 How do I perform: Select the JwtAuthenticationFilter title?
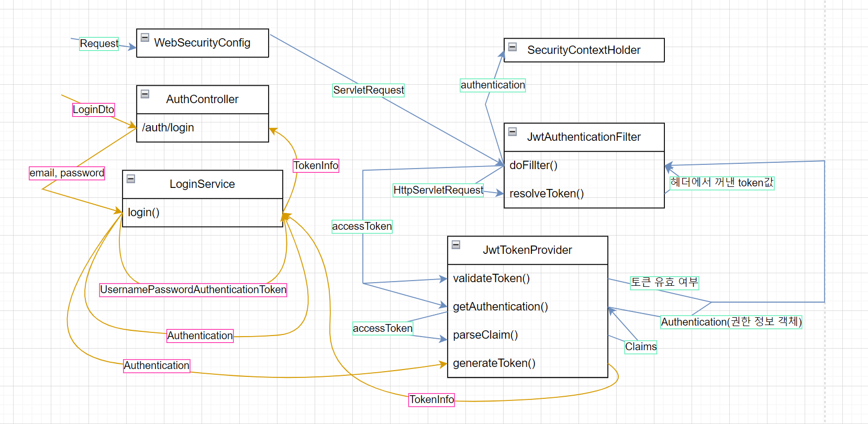pyautogui.click(x=584, y=137)
